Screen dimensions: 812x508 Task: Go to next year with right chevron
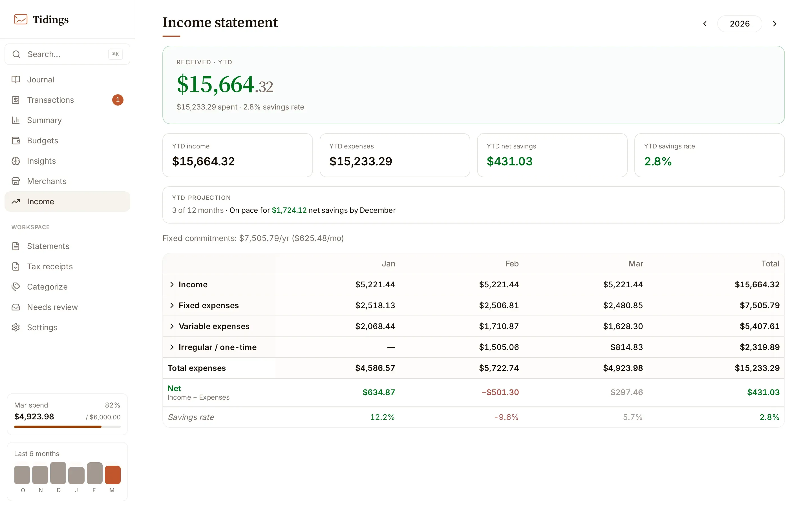tap(775, 24)
